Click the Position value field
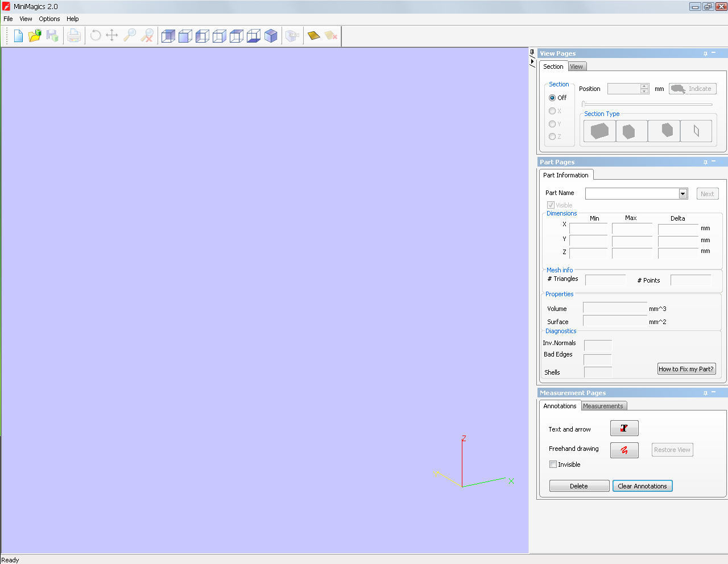This screenshot has height=564, width=728. click(624, 89)
